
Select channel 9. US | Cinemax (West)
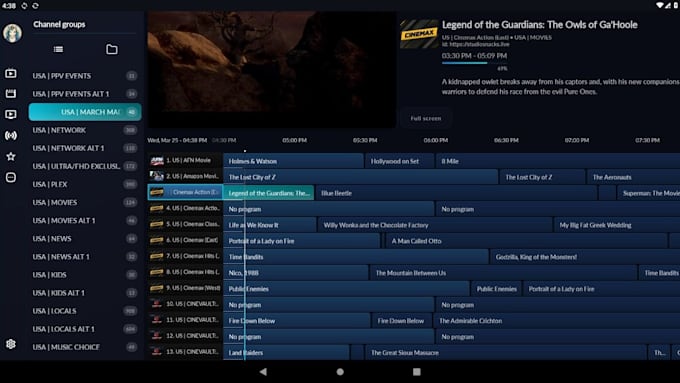pyautogui.click(x=185, y=288)
